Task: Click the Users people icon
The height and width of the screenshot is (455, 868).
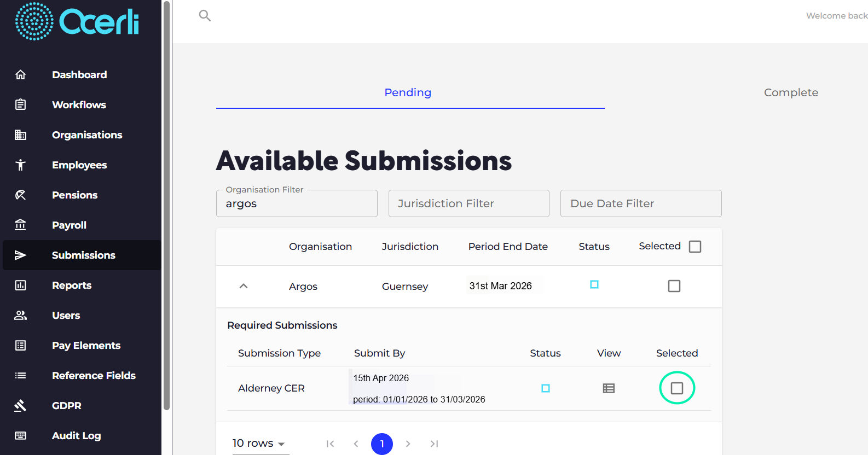Action: click(x=20, y=315)
